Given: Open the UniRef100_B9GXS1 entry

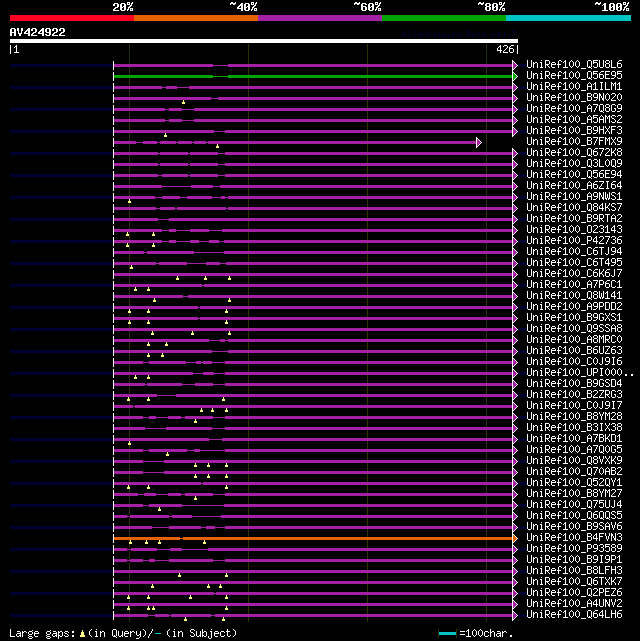Looking at the screenshot, I should tap(574, 318).
